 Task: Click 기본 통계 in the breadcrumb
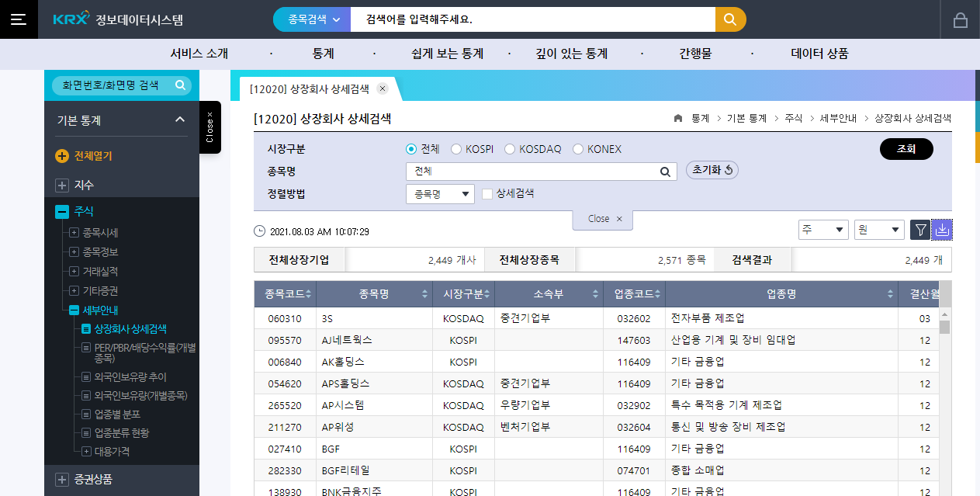click(x=746, y=119)
